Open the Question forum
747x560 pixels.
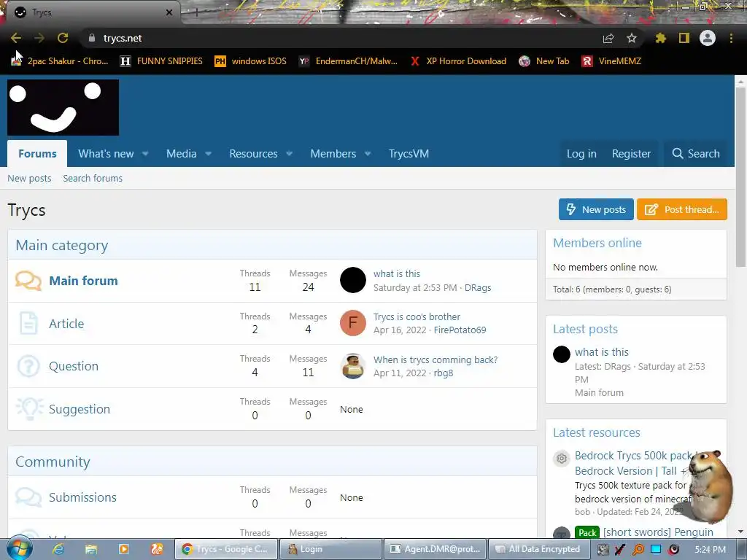tap(74, 366)
